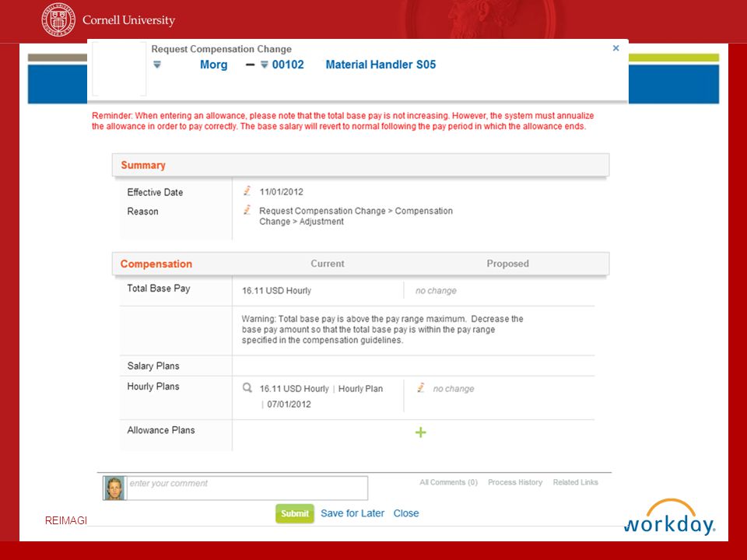The width and height of the screenshot is (747, 560).
Task: Click the Salary Plans row label
Action: (153, 366)
